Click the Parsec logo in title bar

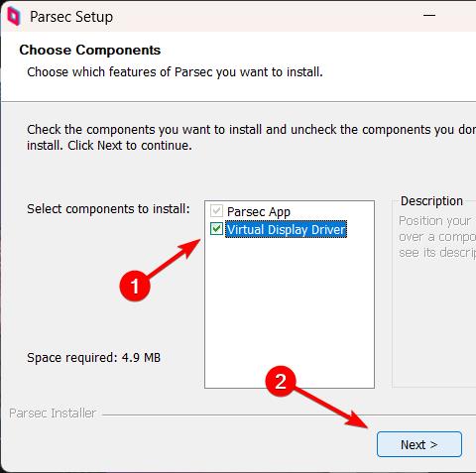click(x=14, y=17)
